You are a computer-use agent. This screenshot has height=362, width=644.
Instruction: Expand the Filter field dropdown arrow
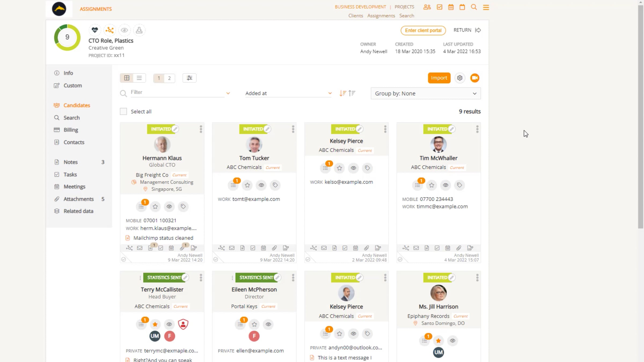coord(228,93)
